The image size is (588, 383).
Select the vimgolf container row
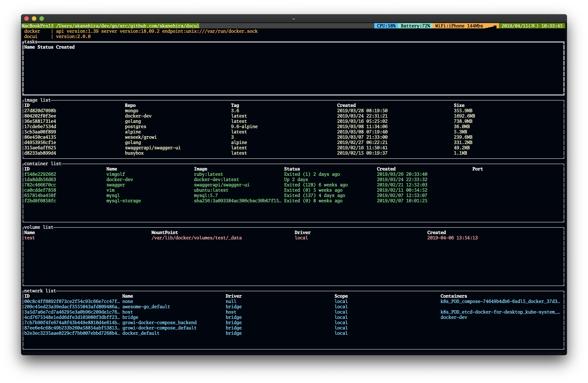[116, 174]
